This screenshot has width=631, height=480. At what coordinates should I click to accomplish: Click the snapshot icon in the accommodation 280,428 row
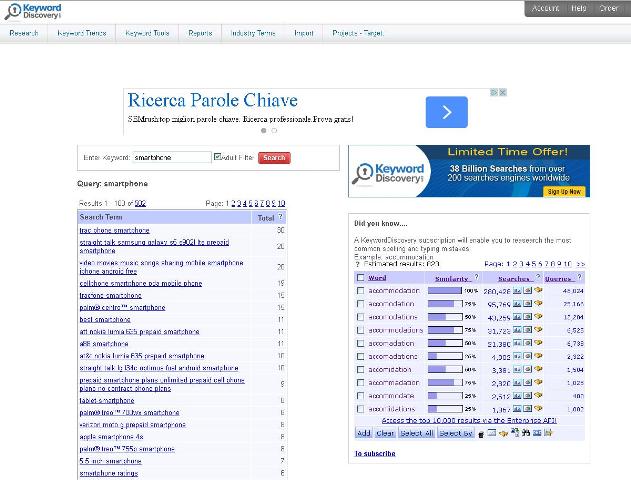pyautogui.click(x=528, y=290)
